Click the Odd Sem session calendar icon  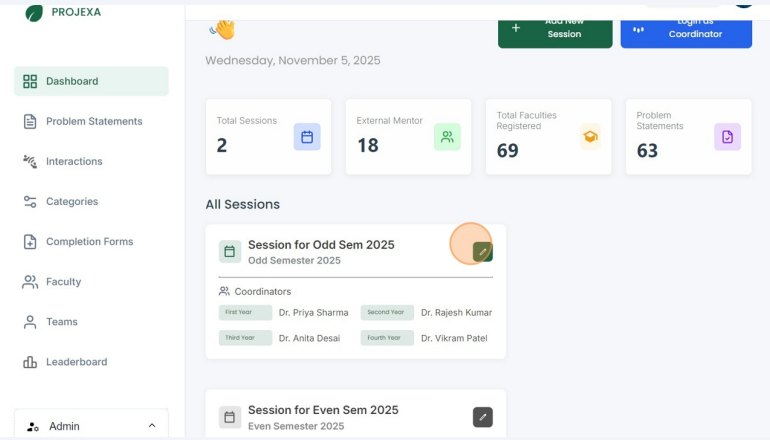(x=229, y=252)
